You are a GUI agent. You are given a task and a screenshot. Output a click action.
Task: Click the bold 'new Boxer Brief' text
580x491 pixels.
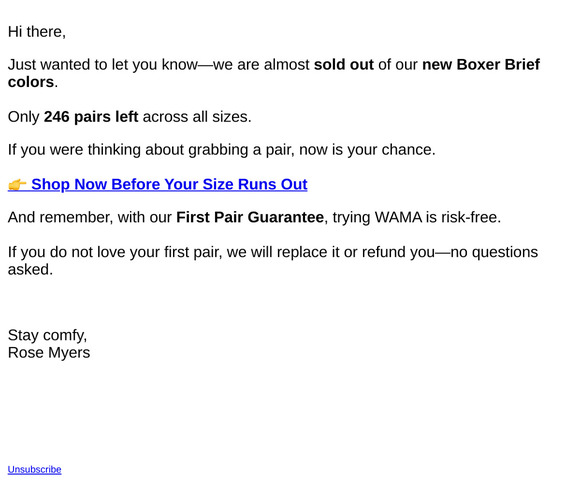(x=481, y=64)
